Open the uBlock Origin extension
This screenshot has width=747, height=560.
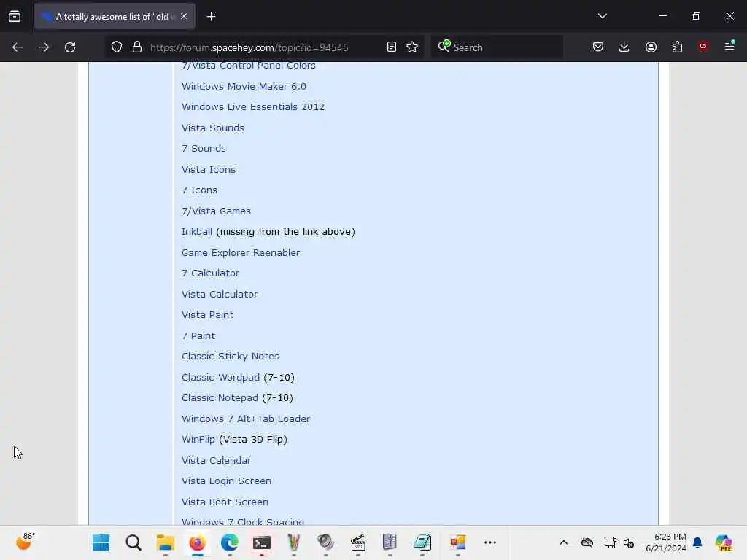click(703, 47)
